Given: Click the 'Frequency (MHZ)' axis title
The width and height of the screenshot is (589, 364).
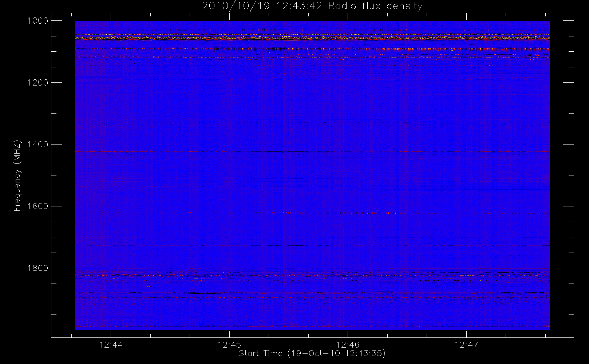Looking at the screenshot, I should pyautogui.click(x=17, y=175).
